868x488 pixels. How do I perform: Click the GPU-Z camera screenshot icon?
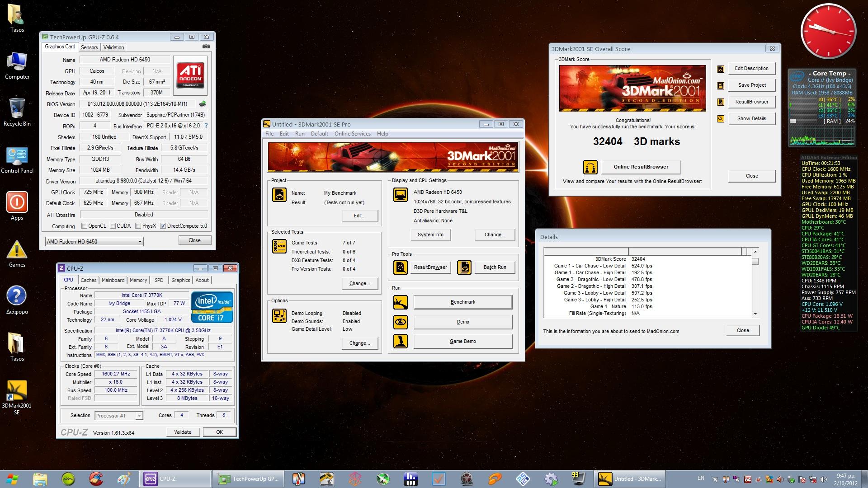(206, 47)
